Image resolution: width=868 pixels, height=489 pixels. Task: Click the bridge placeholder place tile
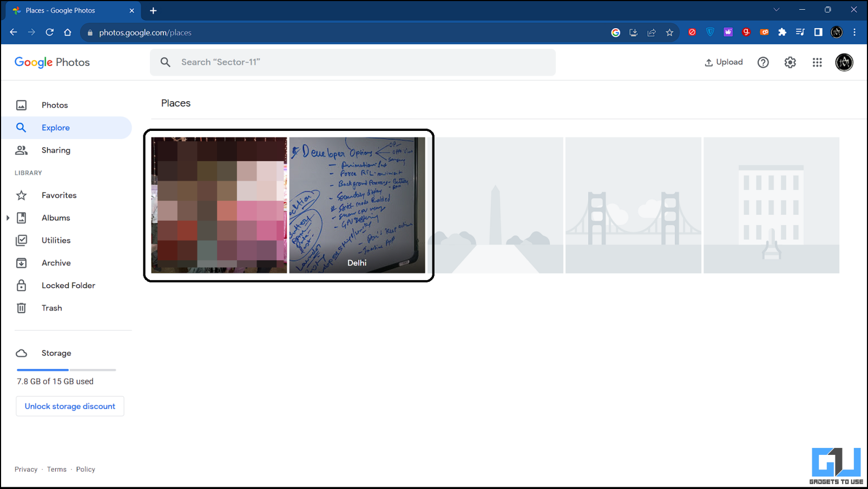coord(633,205)
